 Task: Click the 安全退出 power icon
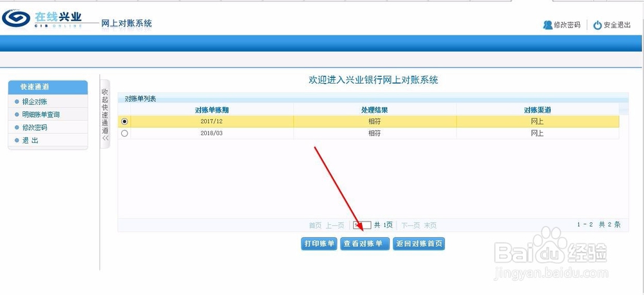(x=598, y=26)
